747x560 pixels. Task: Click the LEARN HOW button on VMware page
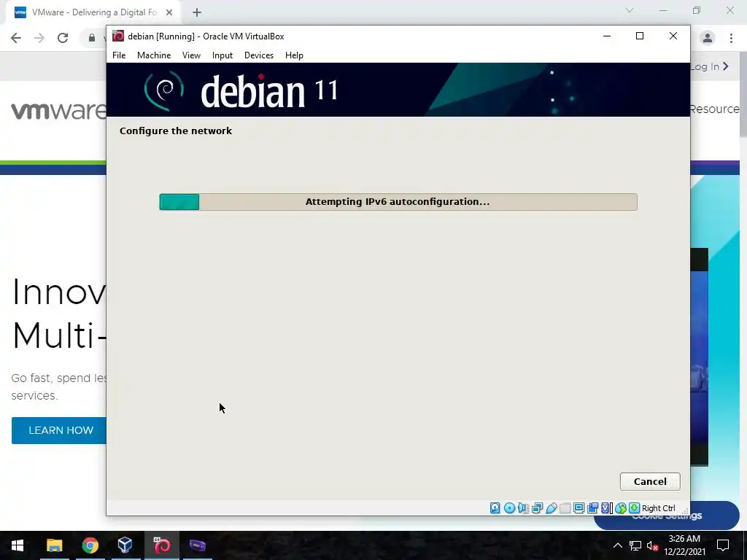click(x=59, y=430)
